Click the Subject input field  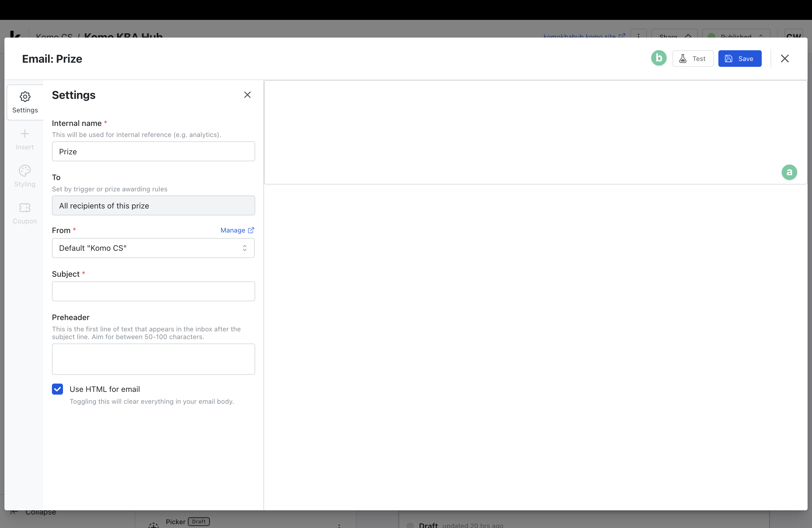tap(153, 291)
